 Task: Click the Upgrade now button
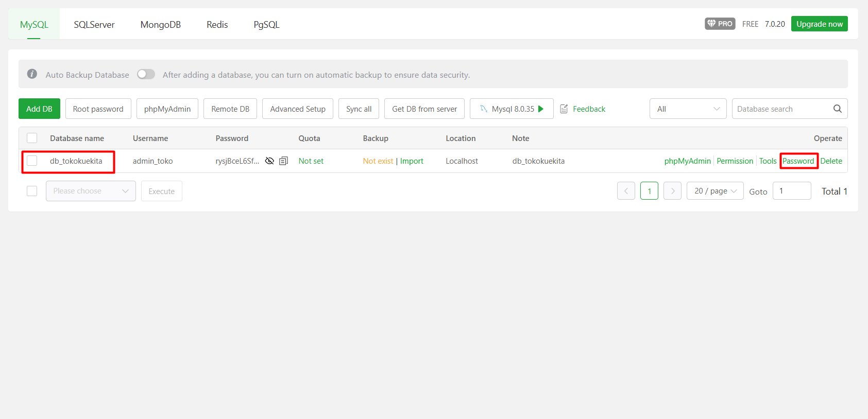coord(819,24)
